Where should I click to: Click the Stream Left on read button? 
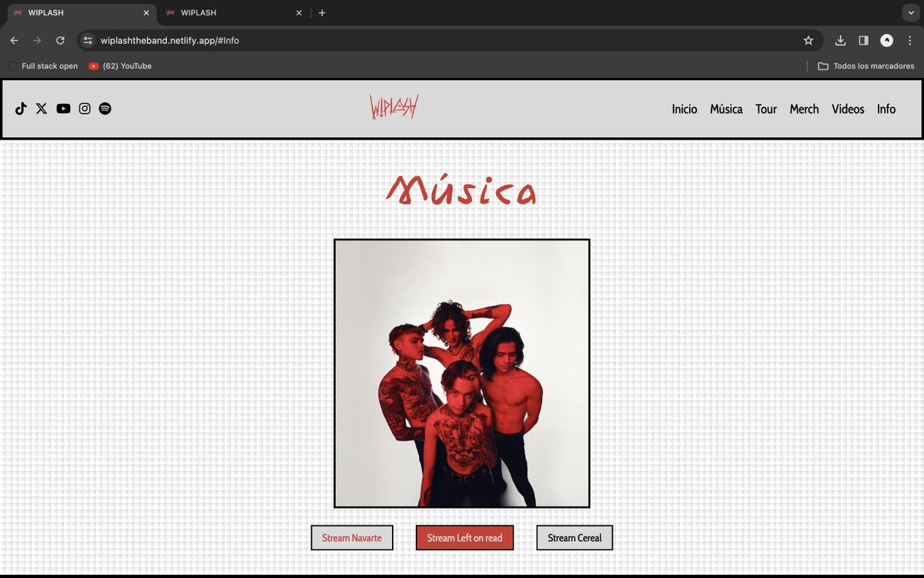pyautogui.click(x=464, y=538)
